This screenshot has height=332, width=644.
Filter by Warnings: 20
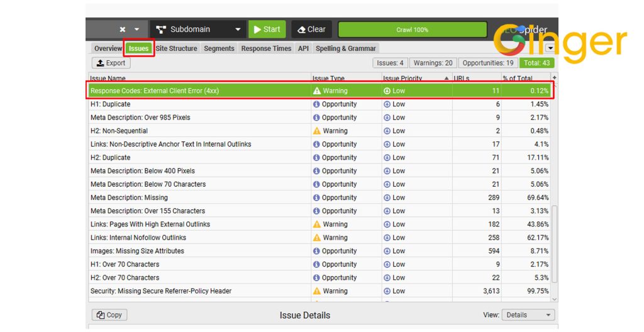click(x=433, y=63)
